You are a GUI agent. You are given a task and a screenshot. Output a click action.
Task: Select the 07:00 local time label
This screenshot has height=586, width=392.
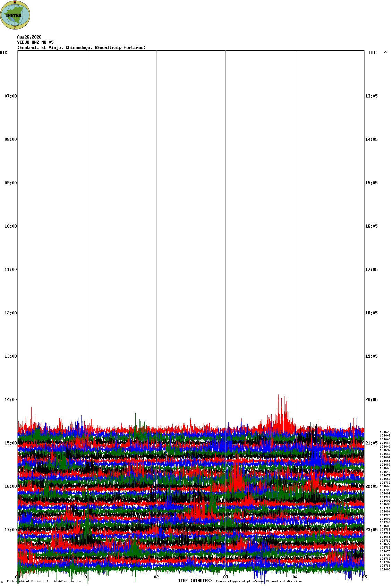[x=11, y=96]
